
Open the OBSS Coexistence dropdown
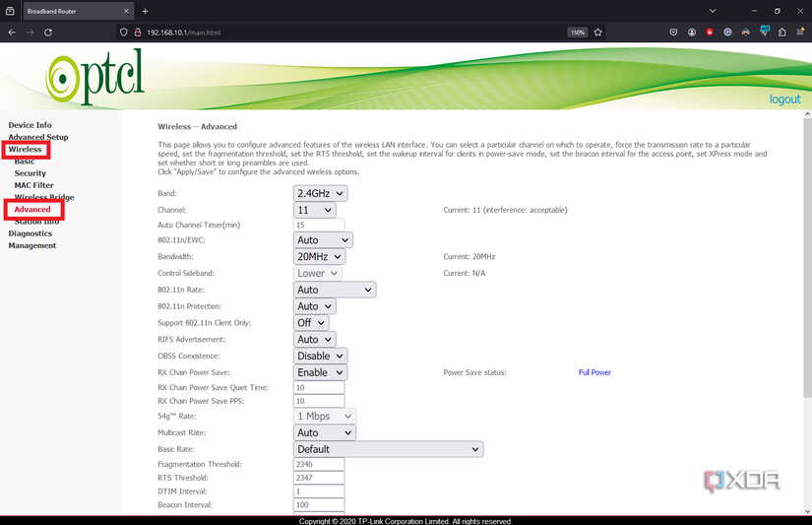click(321, 356)
